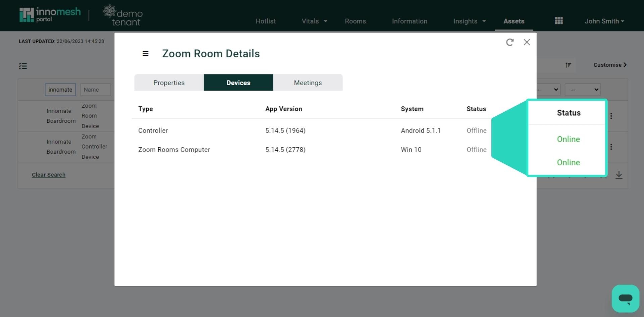The image size is (644, 317).
Task: Select the Devices tab
Action: 238,83
